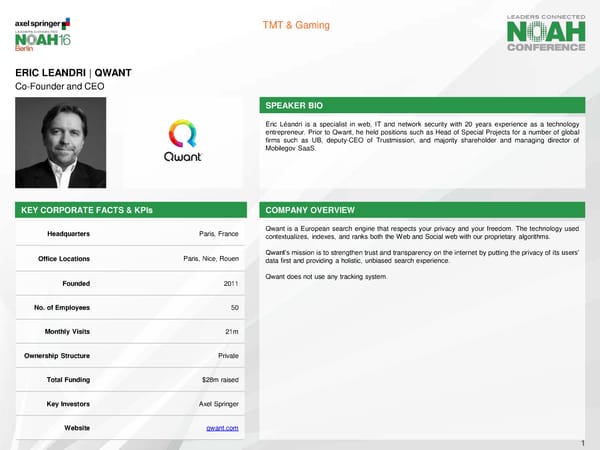Click the Ownership Structure row label

pyautogui.click(x=57, y=356)
